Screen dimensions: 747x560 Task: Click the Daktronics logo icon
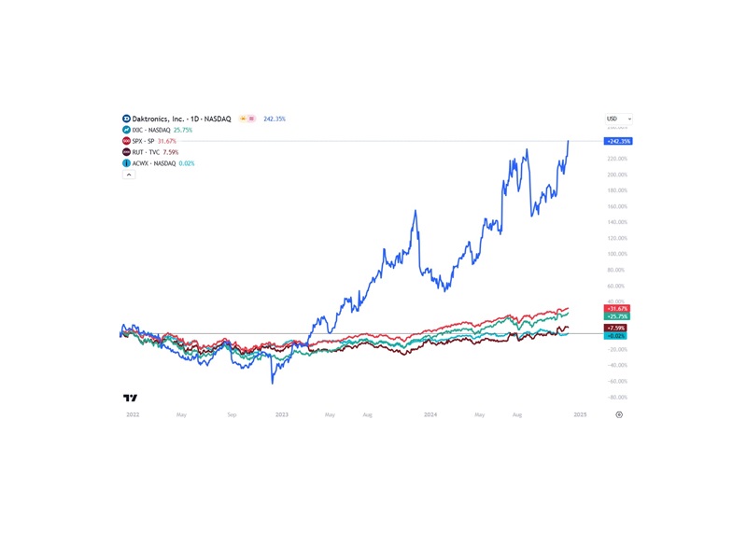126,119
